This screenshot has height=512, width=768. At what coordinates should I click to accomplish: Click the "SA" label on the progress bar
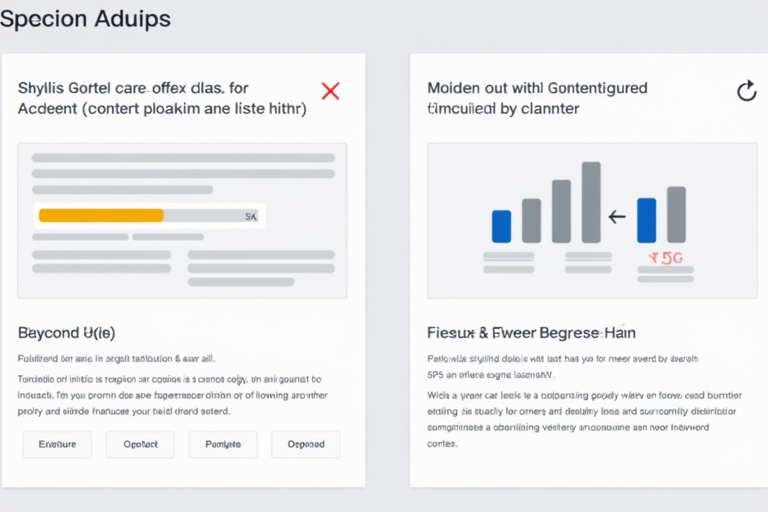[x=251, y=216]
